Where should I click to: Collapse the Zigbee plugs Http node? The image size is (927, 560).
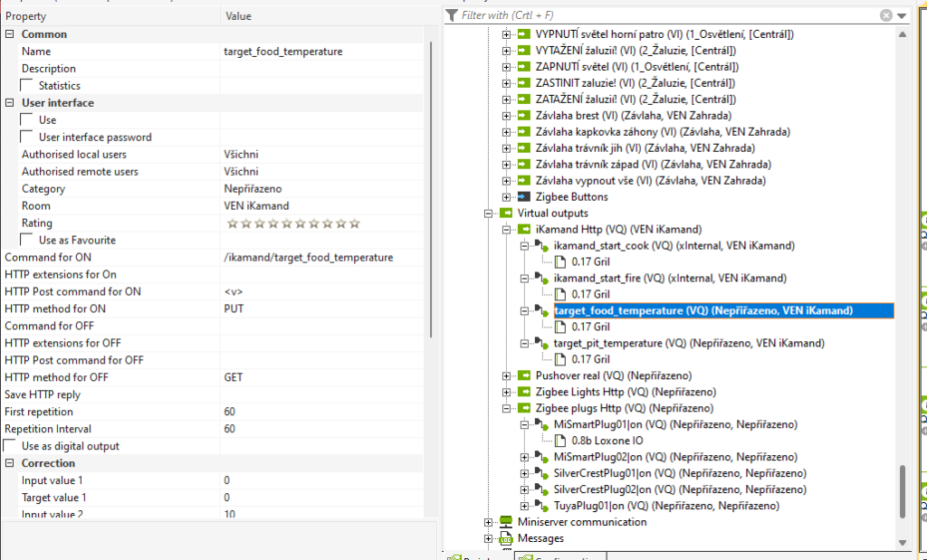point(507,408)
